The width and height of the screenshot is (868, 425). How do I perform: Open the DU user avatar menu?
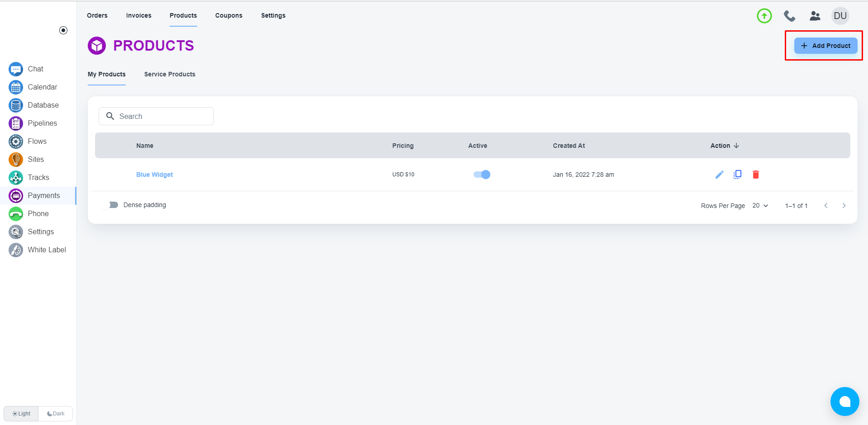(x=840, y=16)
